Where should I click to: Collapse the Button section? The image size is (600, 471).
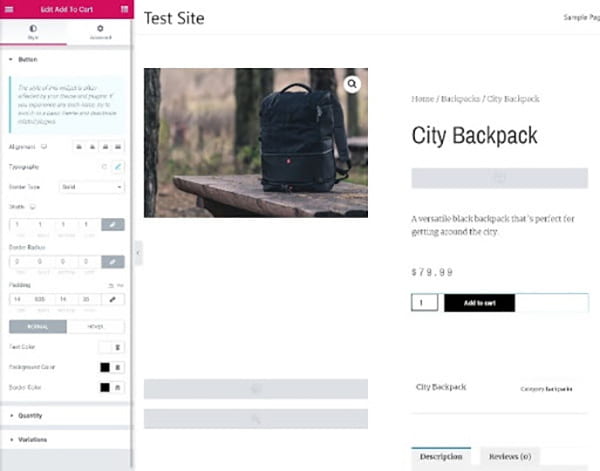click(28, 59)
